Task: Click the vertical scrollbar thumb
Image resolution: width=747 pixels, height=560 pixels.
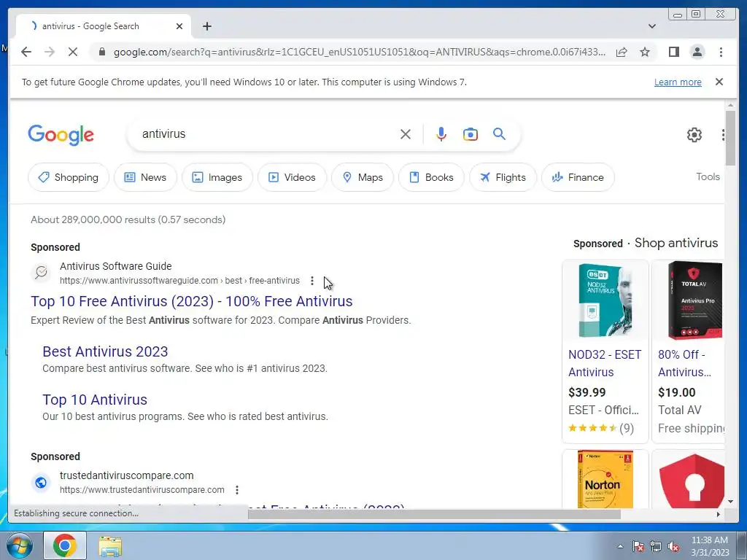Action: (x=730, y=138)
